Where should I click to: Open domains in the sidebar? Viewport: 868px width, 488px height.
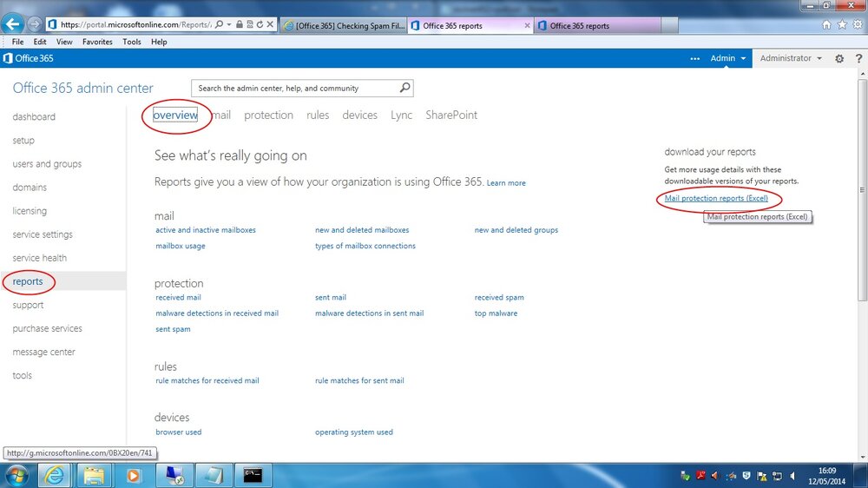pos(30,188)
